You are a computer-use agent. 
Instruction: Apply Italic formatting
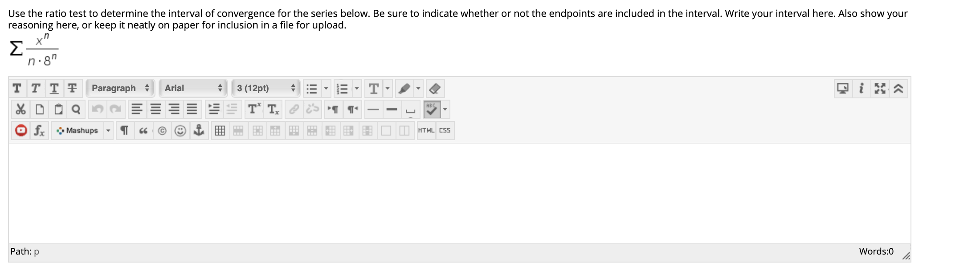[x=35, y=88]
